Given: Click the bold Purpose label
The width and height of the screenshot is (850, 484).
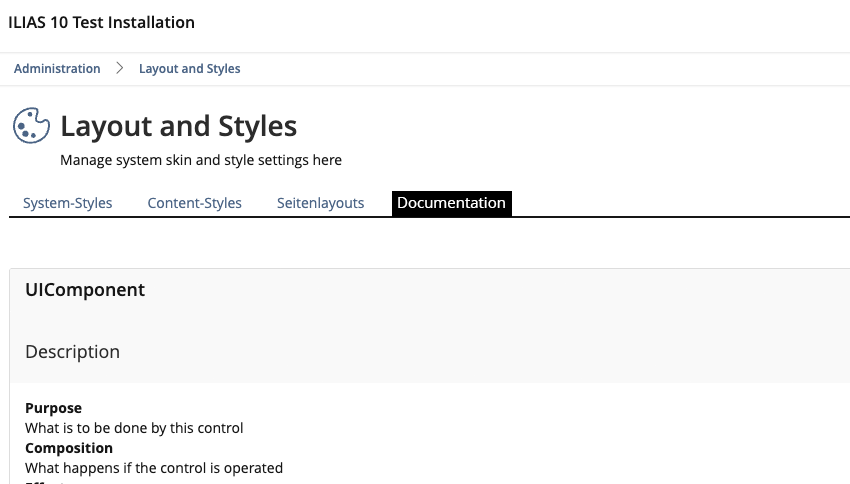Looking at the screenshot, I should 53,408.
